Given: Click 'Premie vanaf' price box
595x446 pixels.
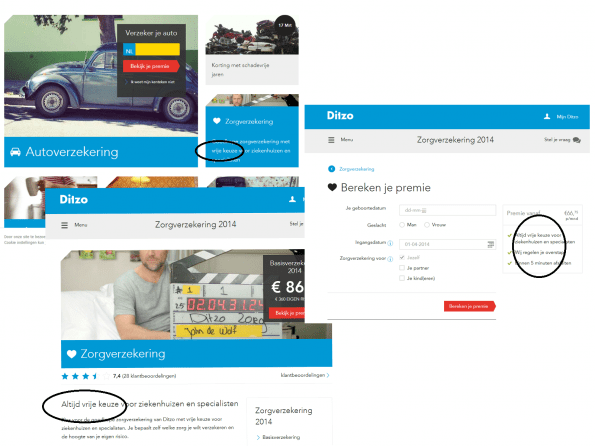Looking at the screenshot, I should click(x=542, y=215).
